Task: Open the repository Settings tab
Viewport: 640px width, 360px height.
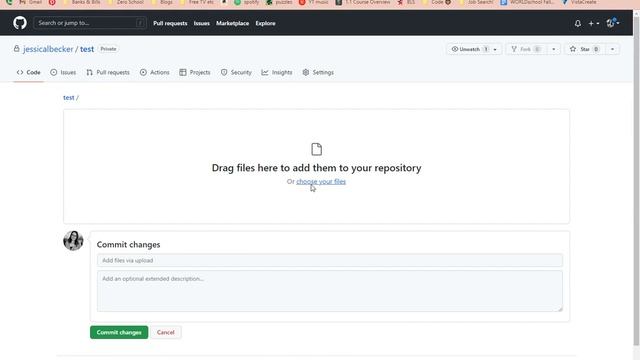Action: (318, 72)
